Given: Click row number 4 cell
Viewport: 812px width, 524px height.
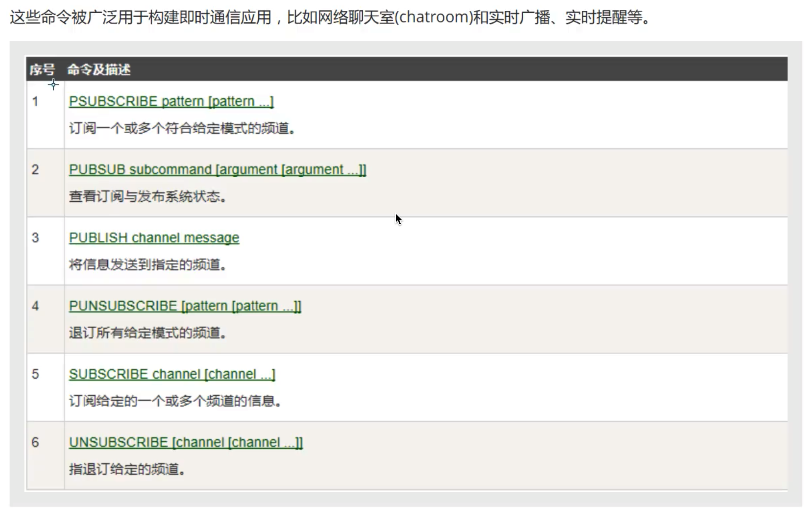Looking at the screenshot, I should [x=35, y=306].
